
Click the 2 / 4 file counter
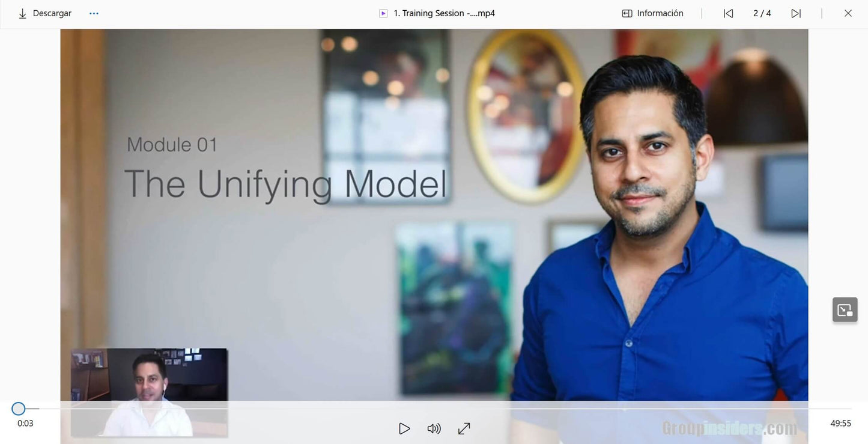[x=762, y=13]
